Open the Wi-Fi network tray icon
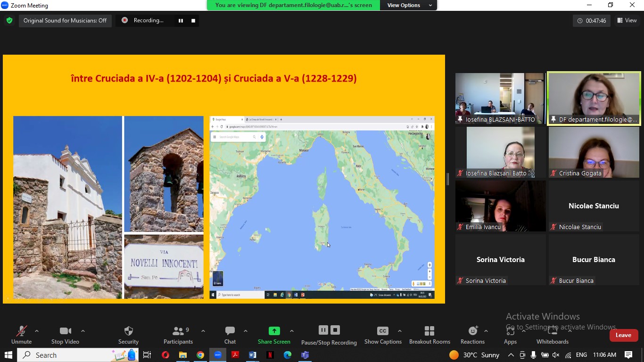Screen dimensions: 644x362 568,355
